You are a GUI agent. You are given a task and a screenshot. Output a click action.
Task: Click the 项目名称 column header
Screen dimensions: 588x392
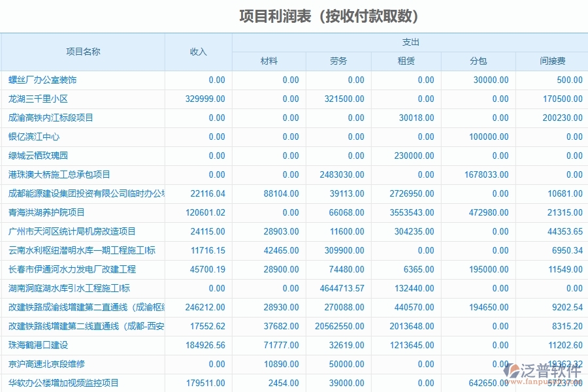[82, 52]
